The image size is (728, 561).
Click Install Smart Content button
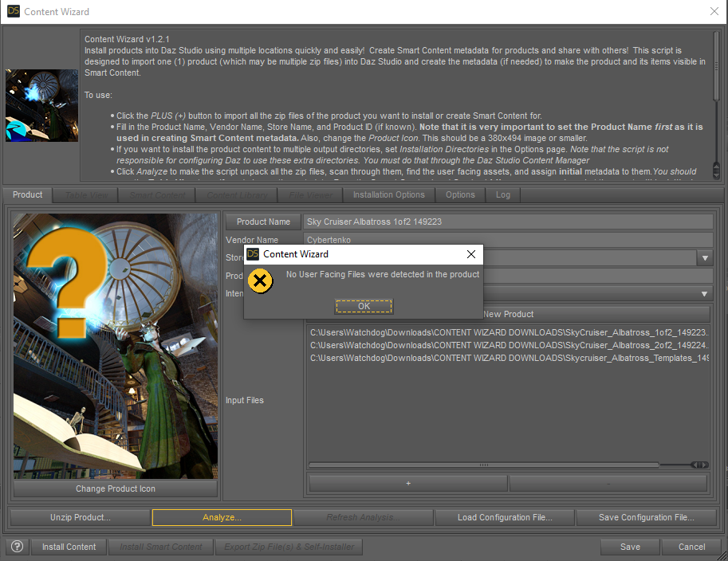160,547
